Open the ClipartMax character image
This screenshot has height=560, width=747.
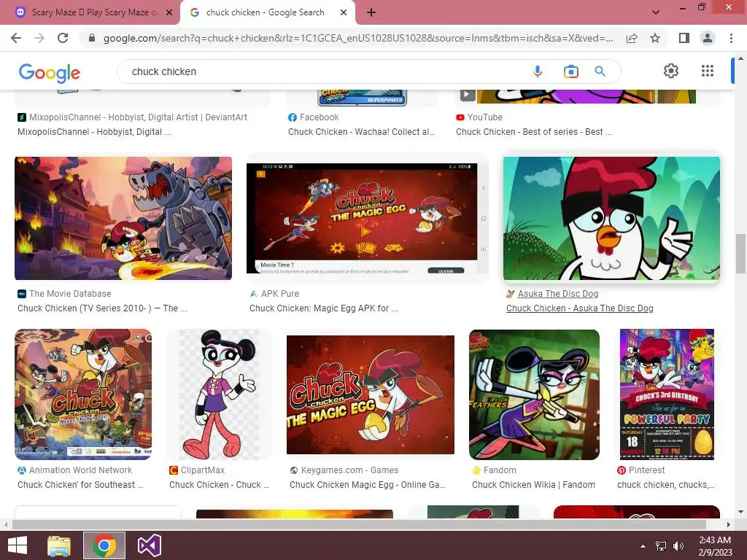click(219, 394)
